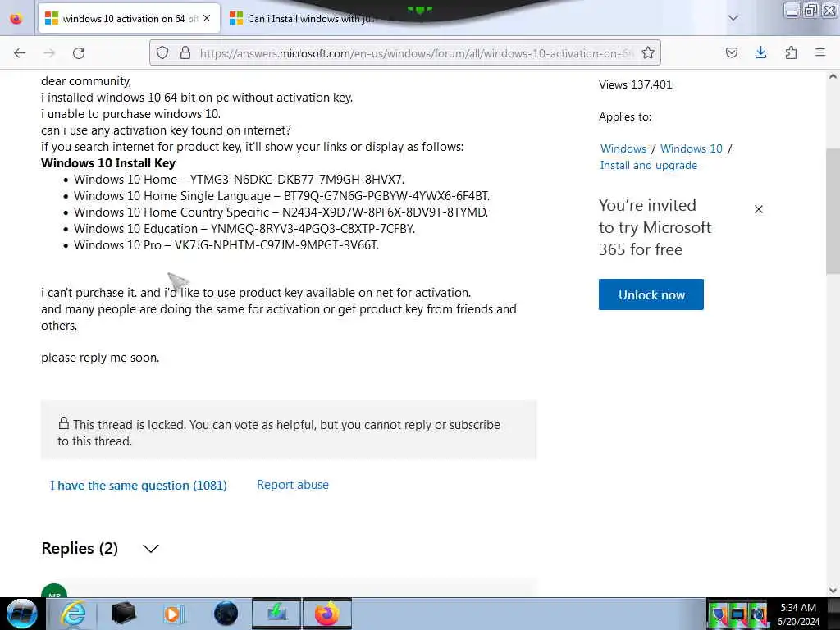Open the Windows Start menu
This screenshot has height=630, width=840.
[21, 614]
